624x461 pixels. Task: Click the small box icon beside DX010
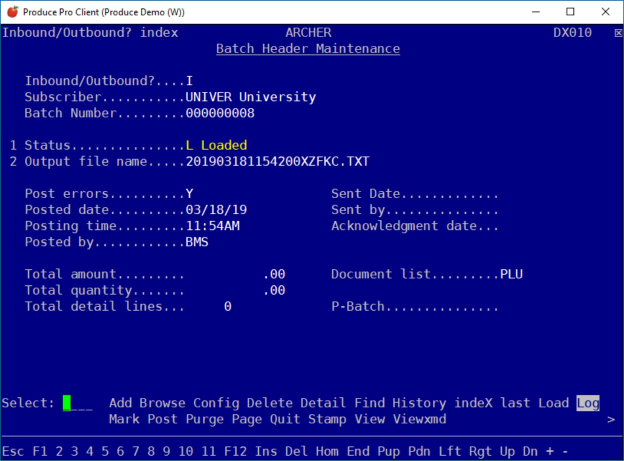click(x=618, y=33)
